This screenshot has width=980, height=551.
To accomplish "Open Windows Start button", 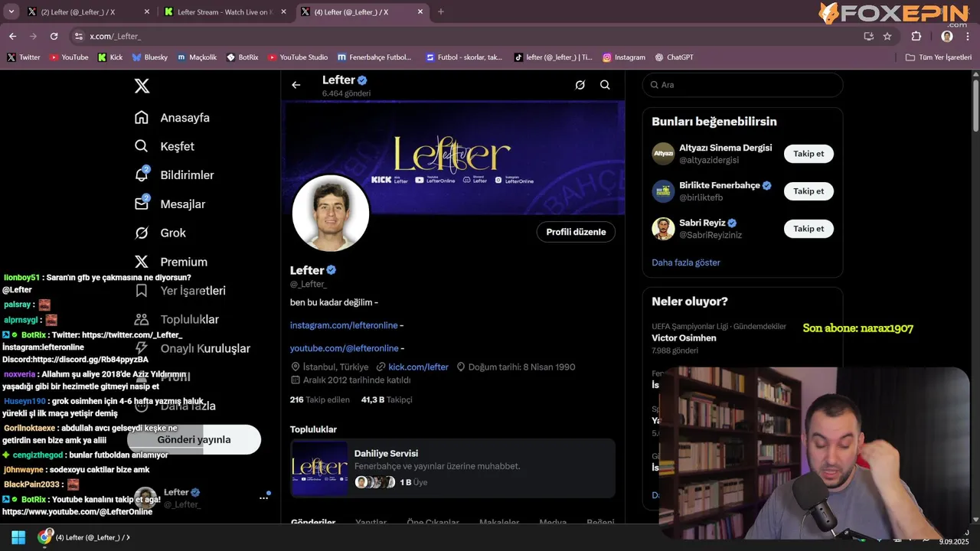I will pyautogui.click(x=18, y=537).
